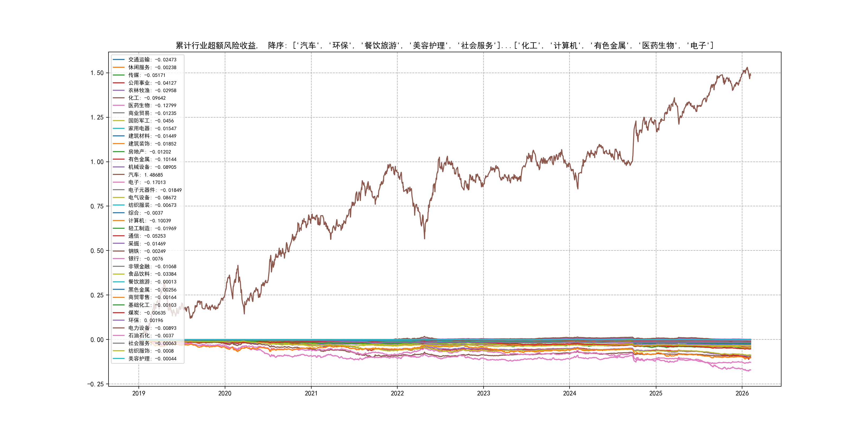Click the -0.25 y-axis tick label
This screenshot has width=868, height=434.
[x=95, y=384]
